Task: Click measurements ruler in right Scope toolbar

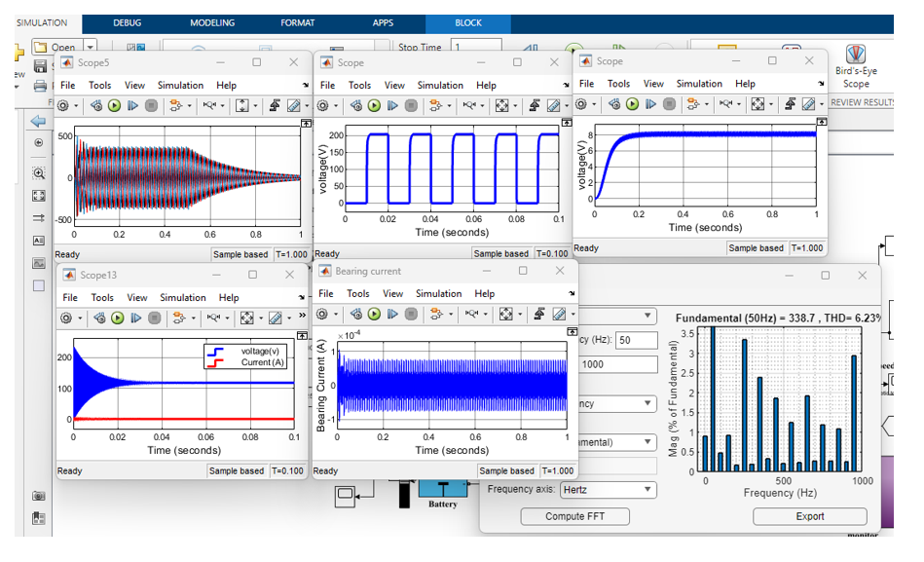Action: 808,104
